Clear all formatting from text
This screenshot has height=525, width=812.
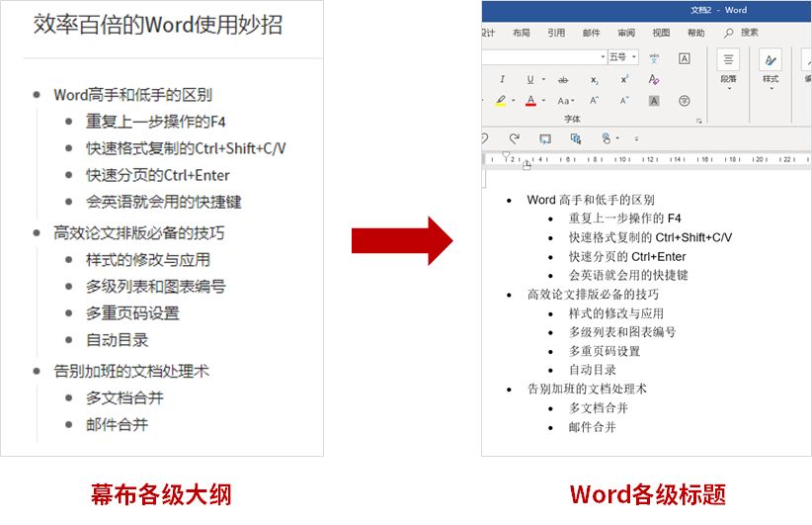tap(654, 79)
